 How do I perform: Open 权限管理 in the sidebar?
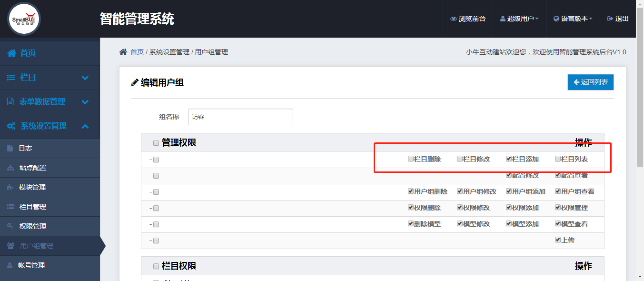pos(50,226)
